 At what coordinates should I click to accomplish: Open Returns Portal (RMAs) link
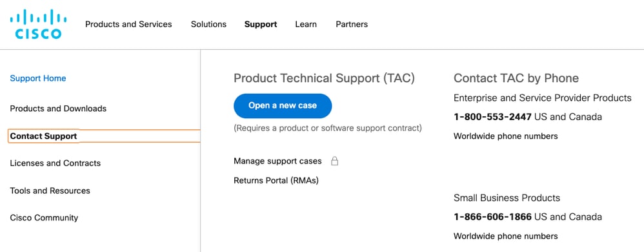[276, 180]
